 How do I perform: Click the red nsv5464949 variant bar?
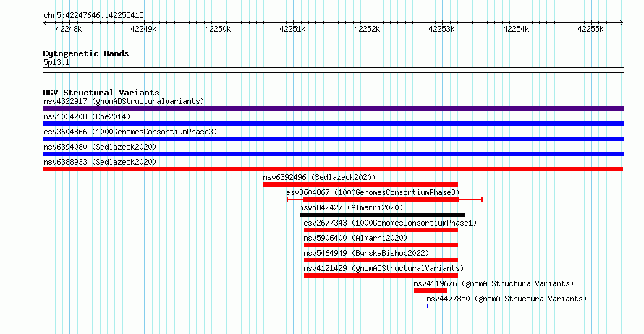coord(381,260)
